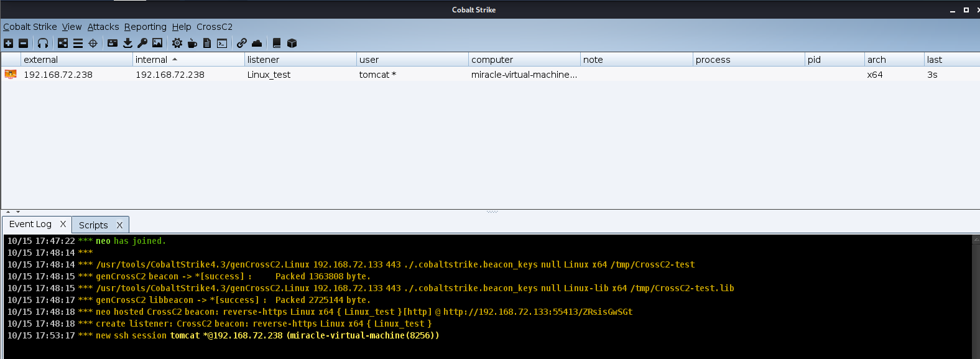Click the gear generate executable icon

pyautogui.click(x=177, y=43)
